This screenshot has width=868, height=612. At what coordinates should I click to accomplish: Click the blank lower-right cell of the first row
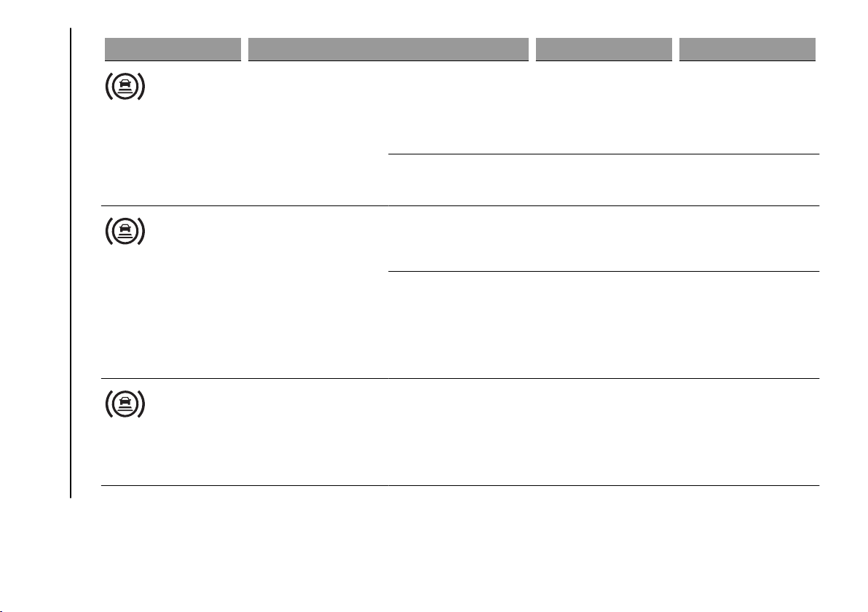[x=604, y=180]
